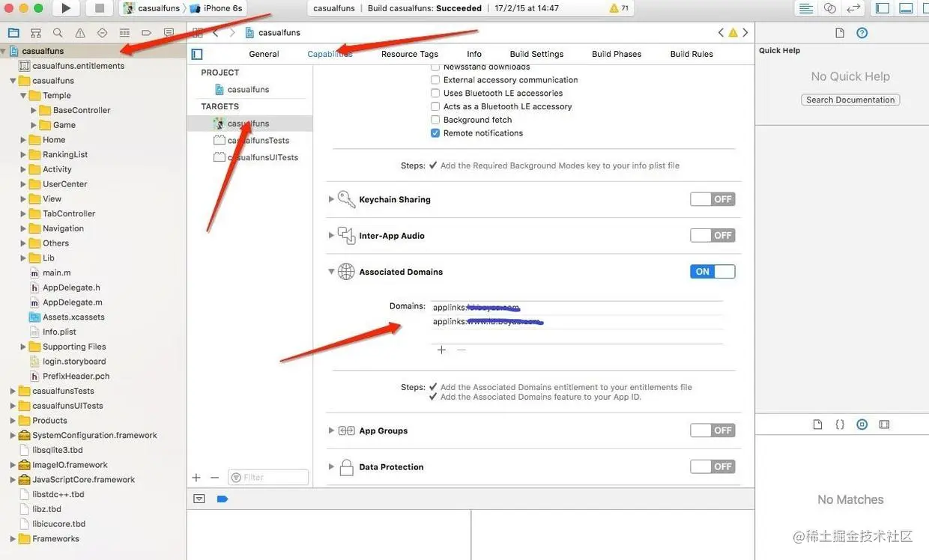Collapse the Temple folder
This screenshot has height=560, width=929.
[x=23, y=95]
